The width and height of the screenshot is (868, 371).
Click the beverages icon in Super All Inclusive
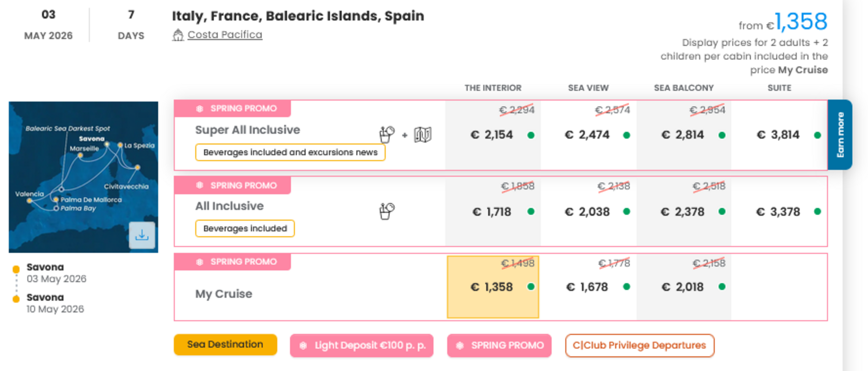(386, 134)
